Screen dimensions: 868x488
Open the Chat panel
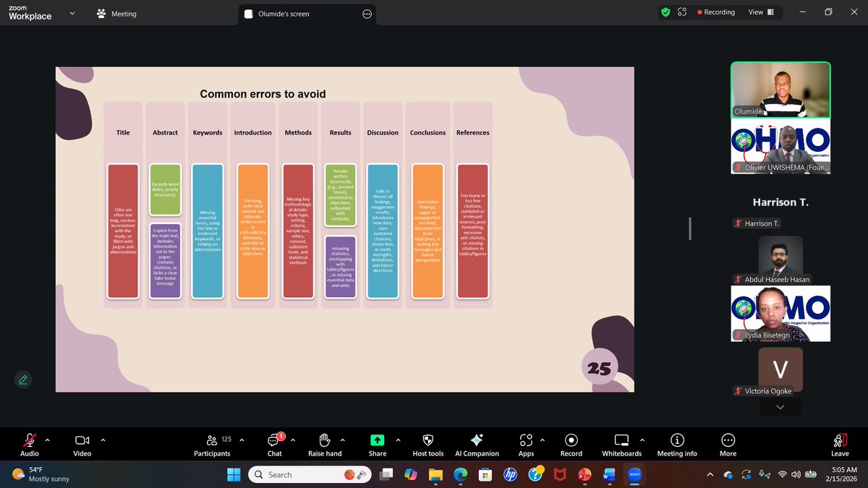point(275,445)
